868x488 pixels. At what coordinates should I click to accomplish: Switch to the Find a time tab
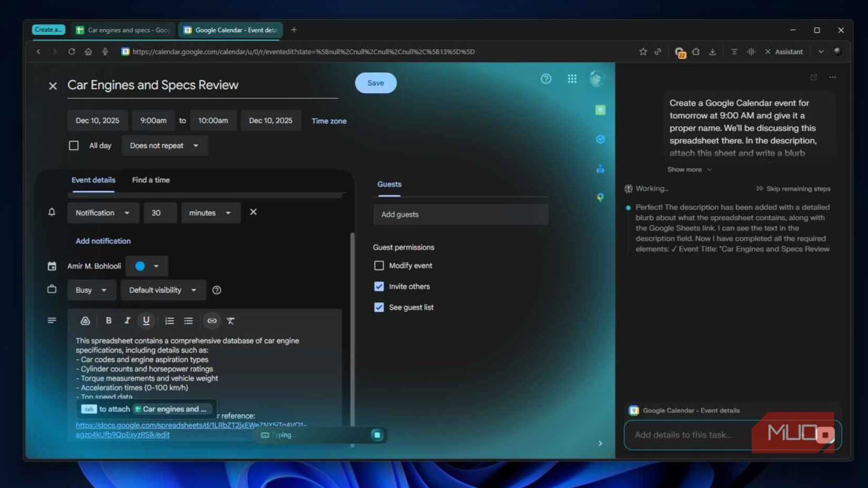150,180
